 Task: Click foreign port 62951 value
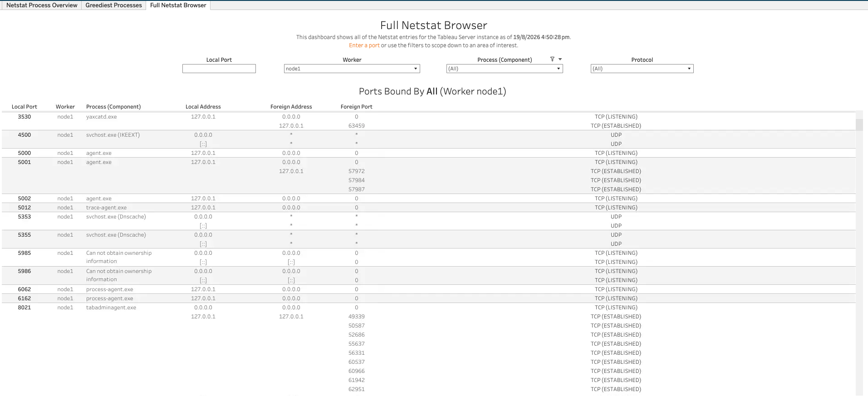(357, 389)
